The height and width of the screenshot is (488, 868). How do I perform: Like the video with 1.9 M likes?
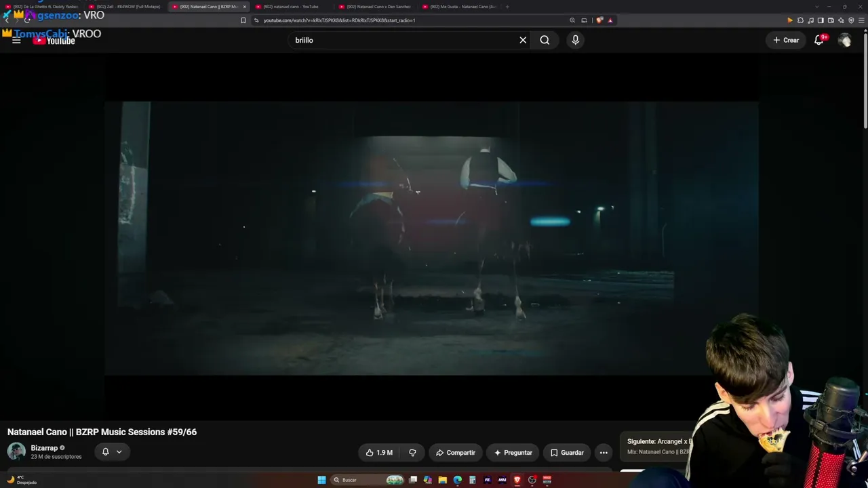click(x=379, y=452)
